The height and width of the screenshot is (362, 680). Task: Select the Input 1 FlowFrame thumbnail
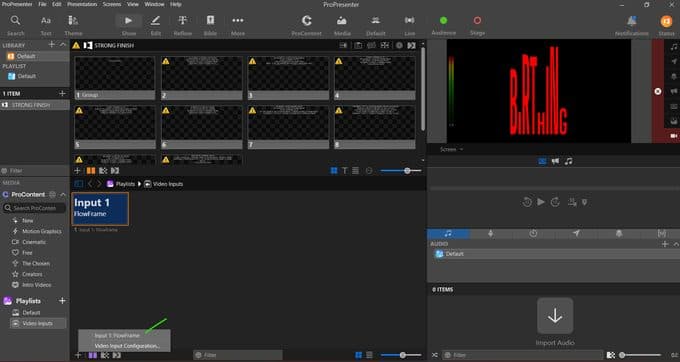(x=100, y=209)
